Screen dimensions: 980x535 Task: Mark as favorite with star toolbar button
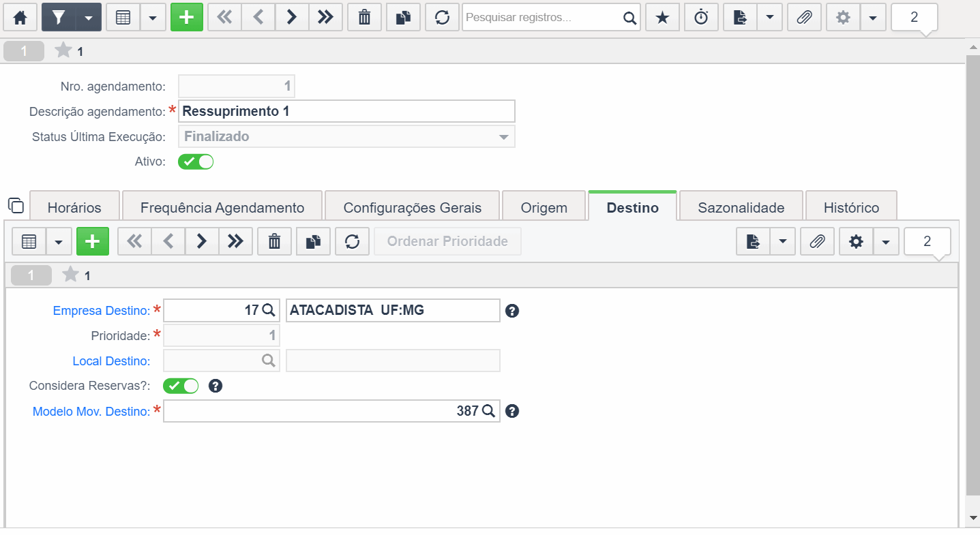pos(662,18)
